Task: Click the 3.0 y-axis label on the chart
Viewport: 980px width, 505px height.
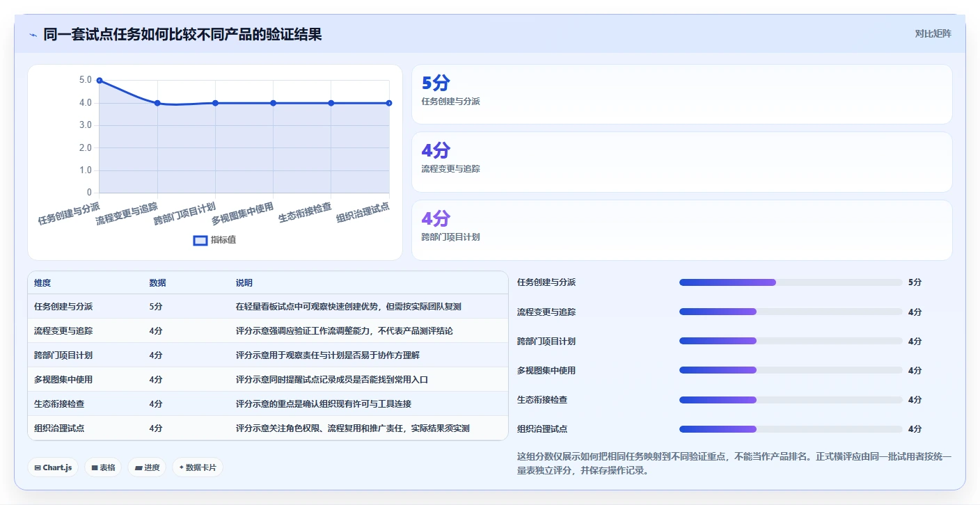Action: tap(86, 125)
